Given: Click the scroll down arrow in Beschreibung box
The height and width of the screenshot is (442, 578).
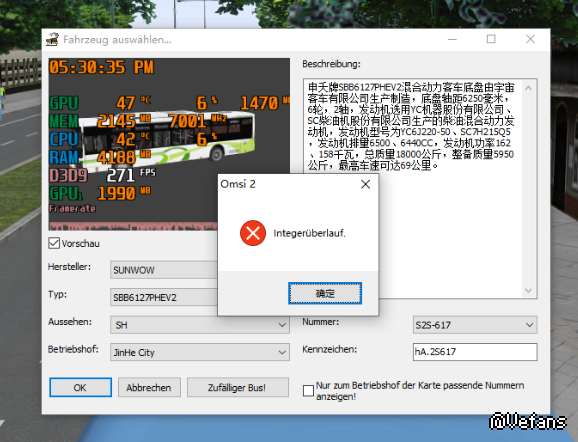Looking at the screenshot, I should 529,290.
